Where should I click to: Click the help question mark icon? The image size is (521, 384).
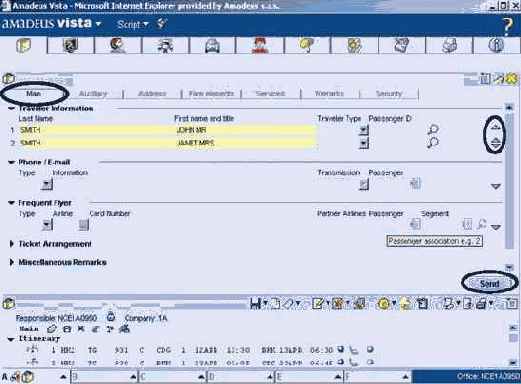click(508, 26)
